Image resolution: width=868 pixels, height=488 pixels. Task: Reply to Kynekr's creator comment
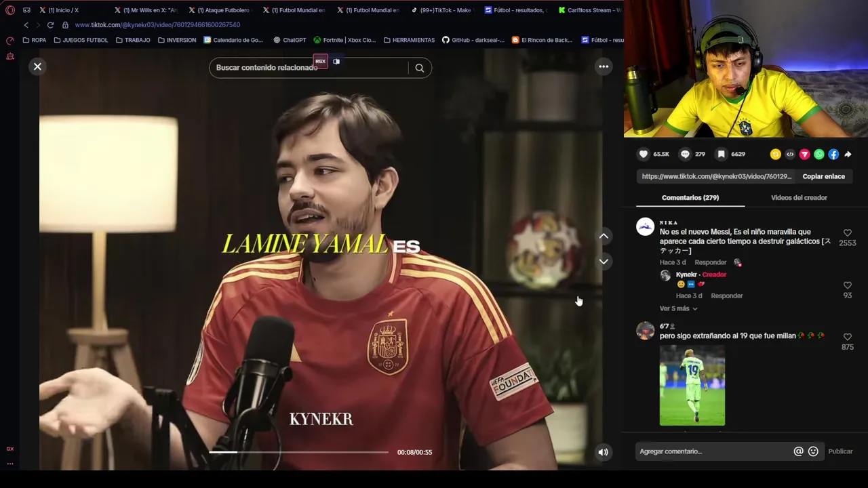point(726,296)
